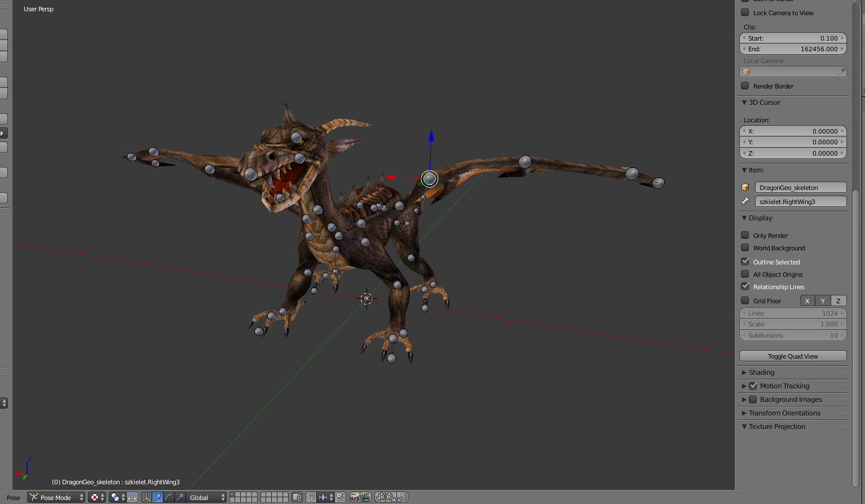Click the 3D cursor crosshair in viewport
The image size is (865, 504).
(x=367, y=298)
